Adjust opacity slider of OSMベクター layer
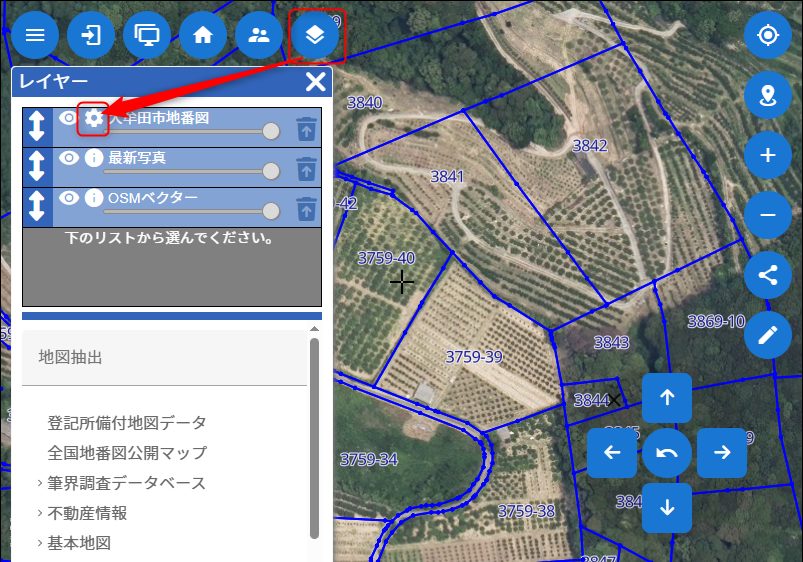The height and width of the screenshot is (562, 803). pyautogui.click(x=192, y=211)
